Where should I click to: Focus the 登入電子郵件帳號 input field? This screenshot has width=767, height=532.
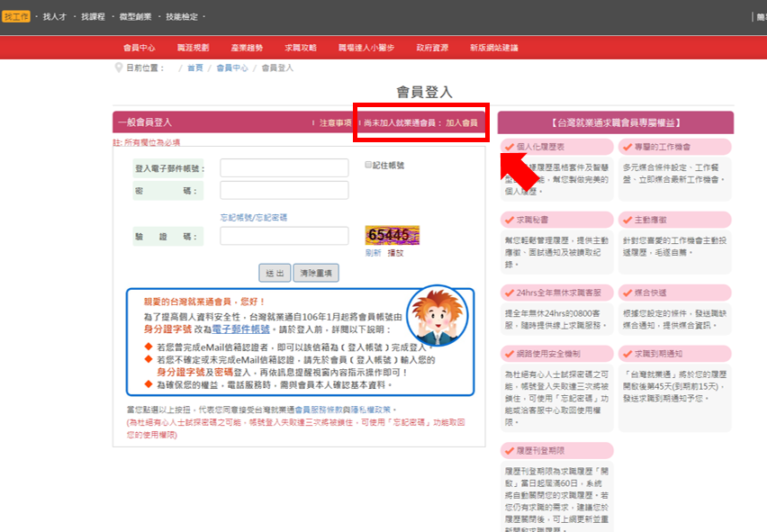(x=284, y=167)
